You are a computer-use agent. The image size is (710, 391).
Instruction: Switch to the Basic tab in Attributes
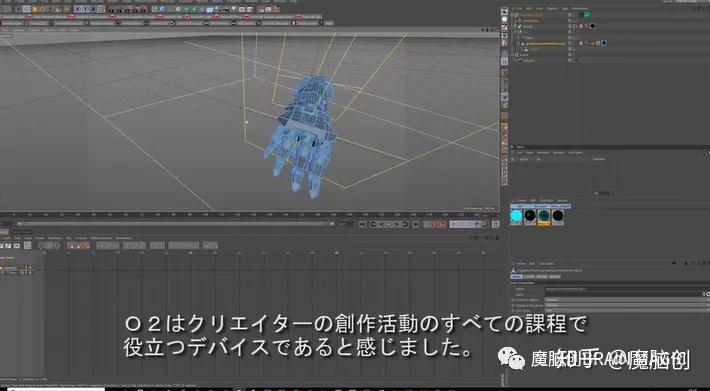517,277
